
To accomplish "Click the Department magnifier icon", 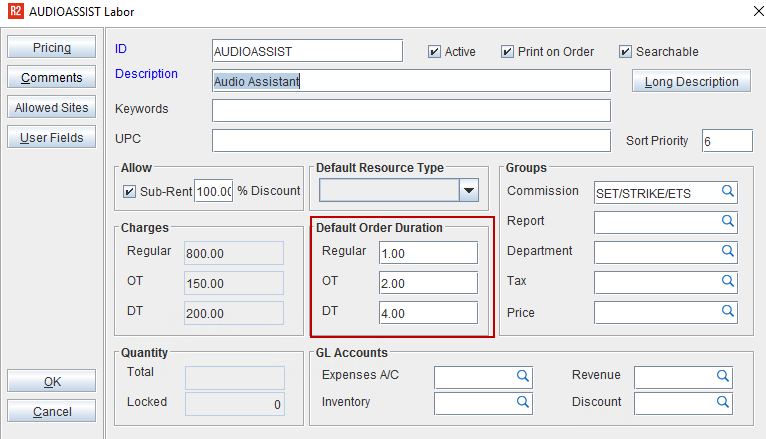I will point(729,252).
